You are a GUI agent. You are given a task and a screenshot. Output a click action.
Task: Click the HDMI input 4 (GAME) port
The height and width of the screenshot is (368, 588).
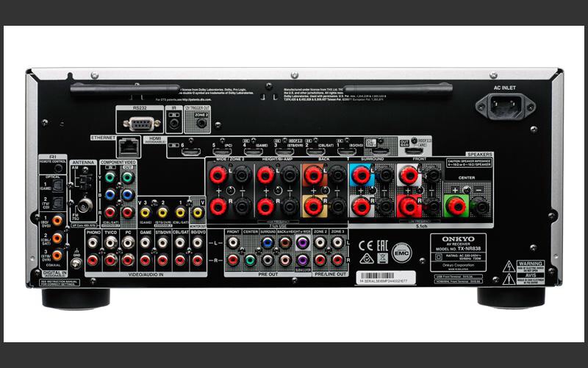tap(253, 152)
